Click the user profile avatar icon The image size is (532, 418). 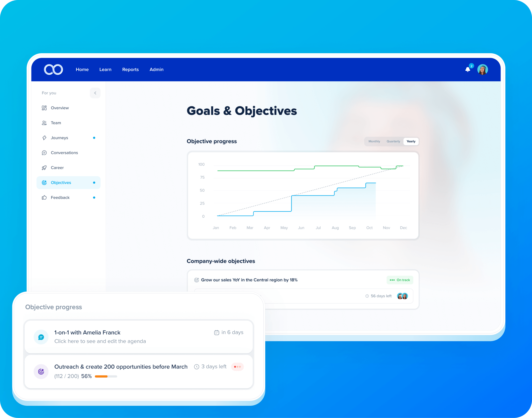[x=483, y=69]
